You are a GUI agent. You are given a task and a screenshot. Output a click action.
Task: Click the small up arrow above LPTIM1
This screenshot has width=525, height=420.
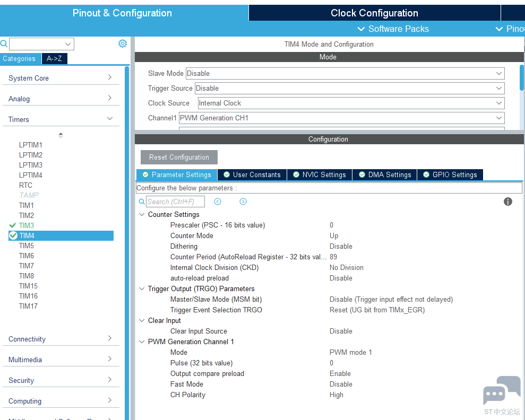61,134
